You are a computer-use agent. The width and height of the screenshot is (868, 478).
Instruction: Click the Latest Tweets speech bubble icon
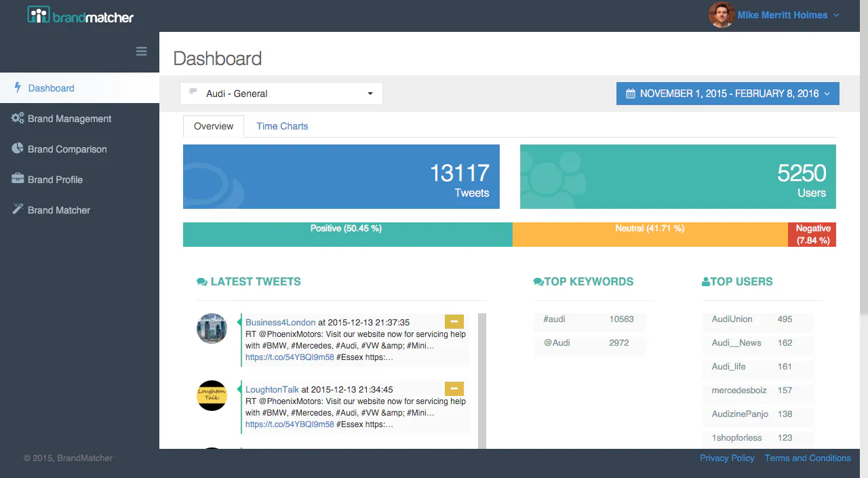(202, 281)
